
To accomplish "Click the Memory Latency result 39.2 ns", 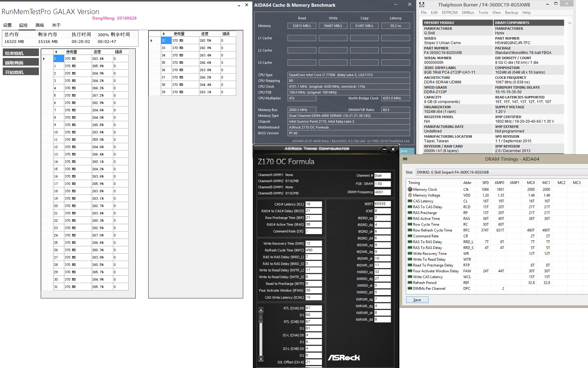I will (x=395, y=26).
